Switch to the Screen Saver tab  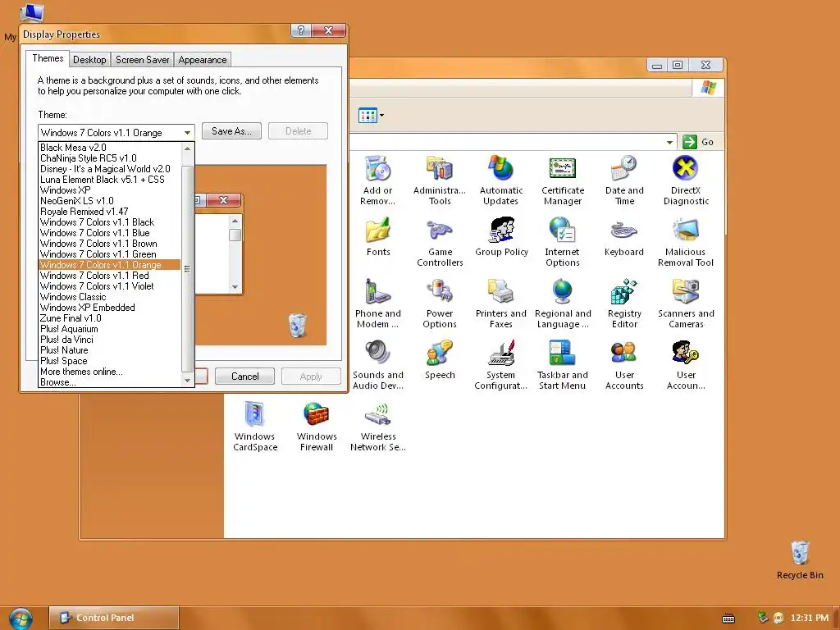coord(143,59)
